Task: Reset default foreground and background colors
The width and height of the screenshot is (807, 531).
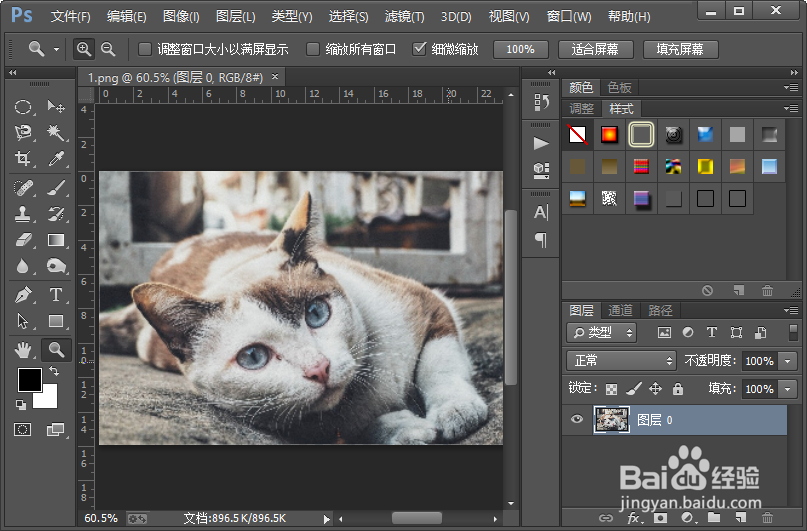Action: click(21, 405)
